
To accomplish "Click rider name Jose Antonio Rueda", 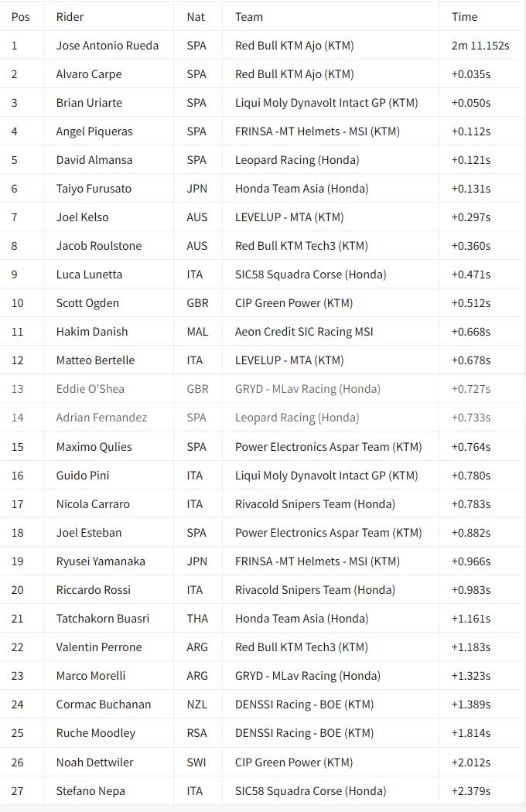I will 108,46.
